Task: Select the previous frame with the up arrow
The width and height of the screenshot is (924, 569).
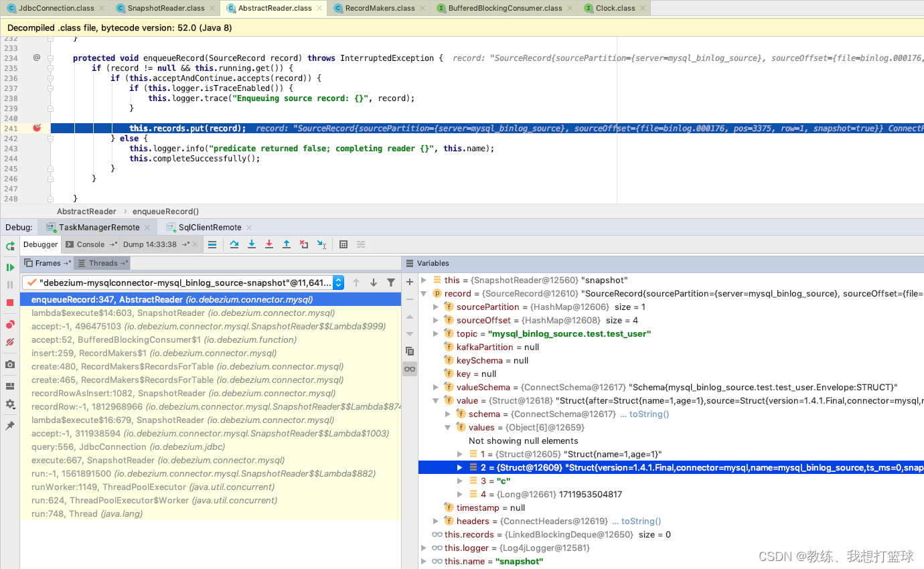Action: (x=356, y=282)
